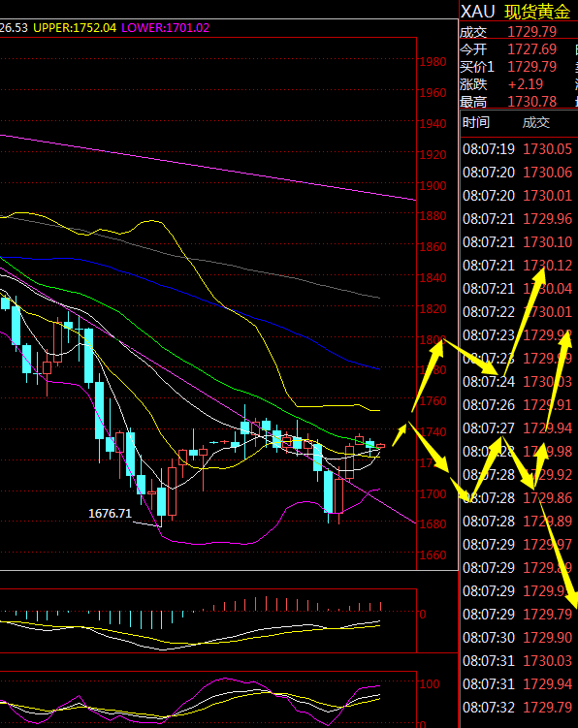Select the 现货黄金 instrument name
578x728 pixels.
click(537, 12)
